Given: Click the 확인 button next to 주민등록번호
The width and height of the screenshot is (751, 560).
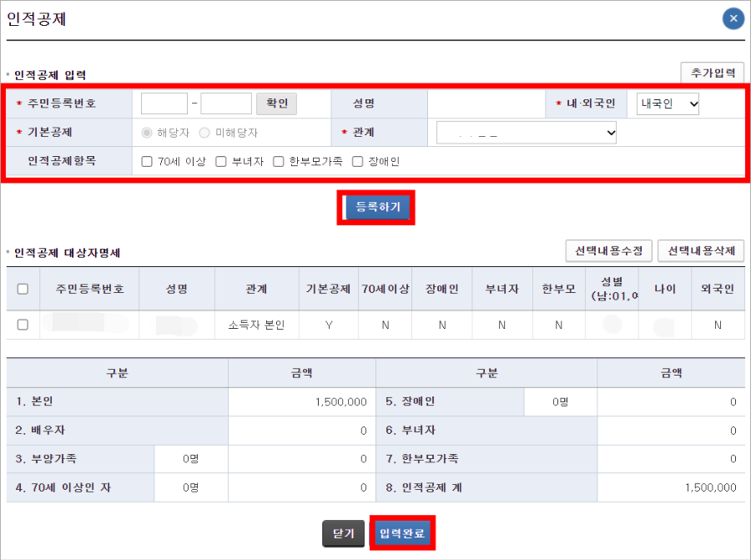Looking at the screenshot, I should click(x=276, y=103).
